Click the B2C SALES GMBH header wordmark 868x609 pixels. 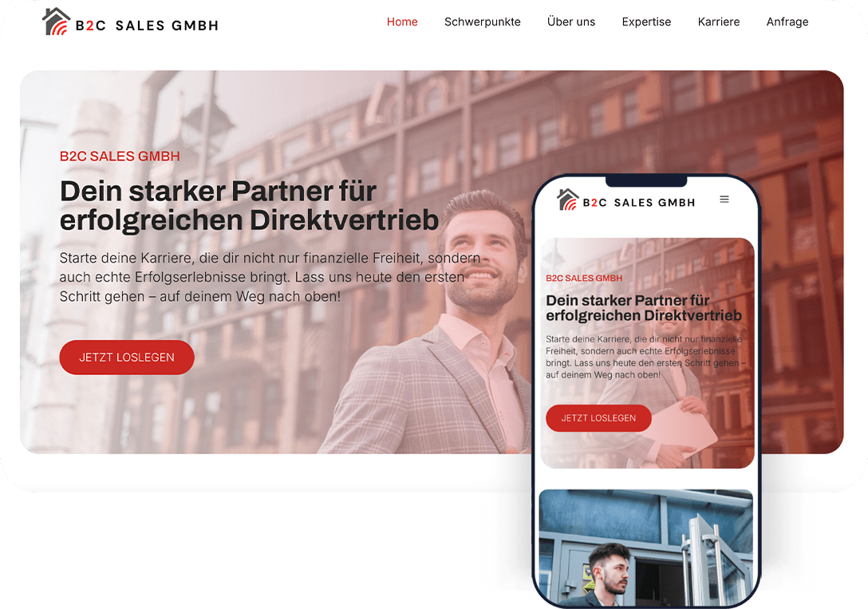(148, 26)
